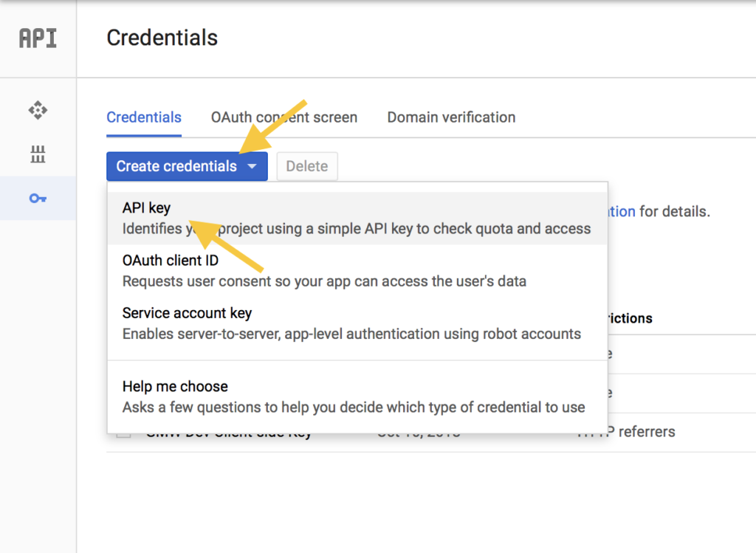Click the Delete button
The width and height of the screenshot is (756, 553).
306,166
